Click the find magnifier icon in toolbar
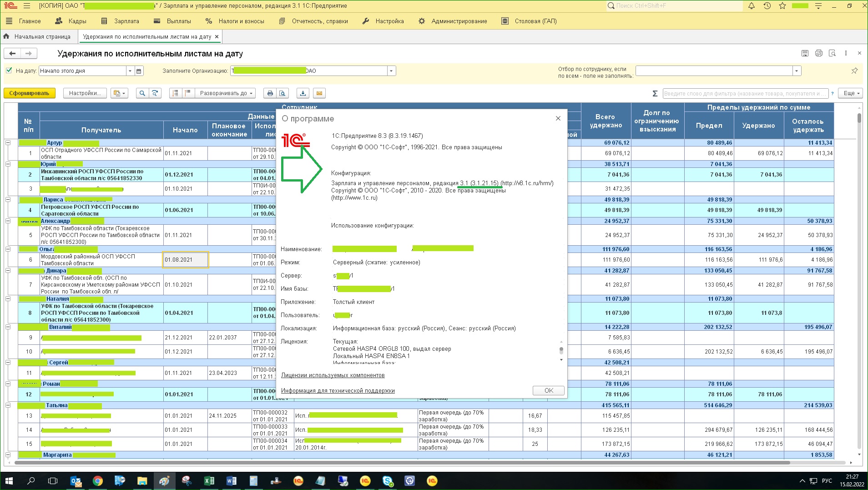 [x=142, y=93]
